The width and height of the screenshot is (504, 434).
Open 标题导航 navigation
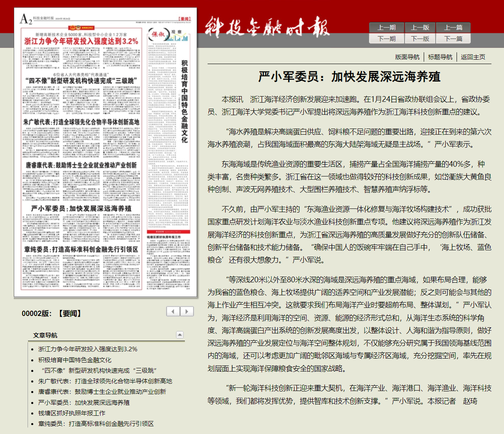[x=440, y=57]
